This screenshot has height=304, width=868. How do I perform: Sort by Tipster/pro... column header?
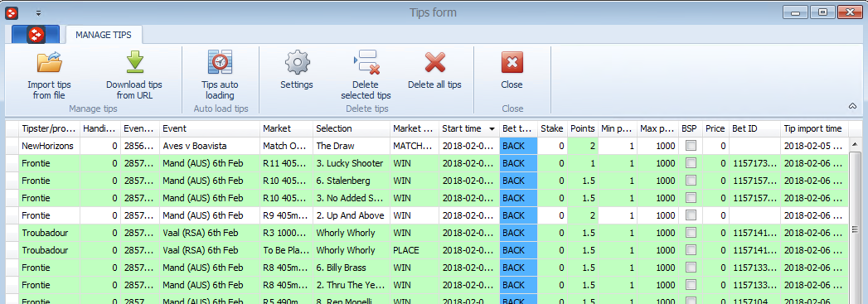coord(49,128)
